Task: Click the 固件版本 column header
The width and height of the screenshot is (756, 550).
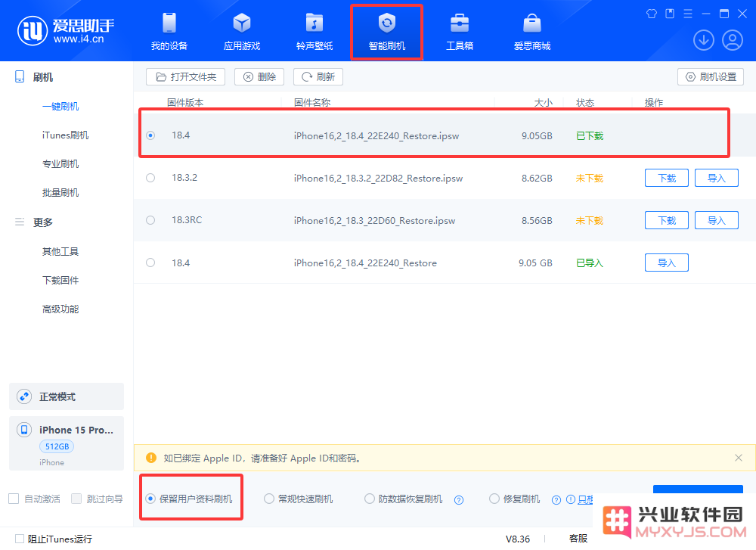Action: [x=185, y=102]
